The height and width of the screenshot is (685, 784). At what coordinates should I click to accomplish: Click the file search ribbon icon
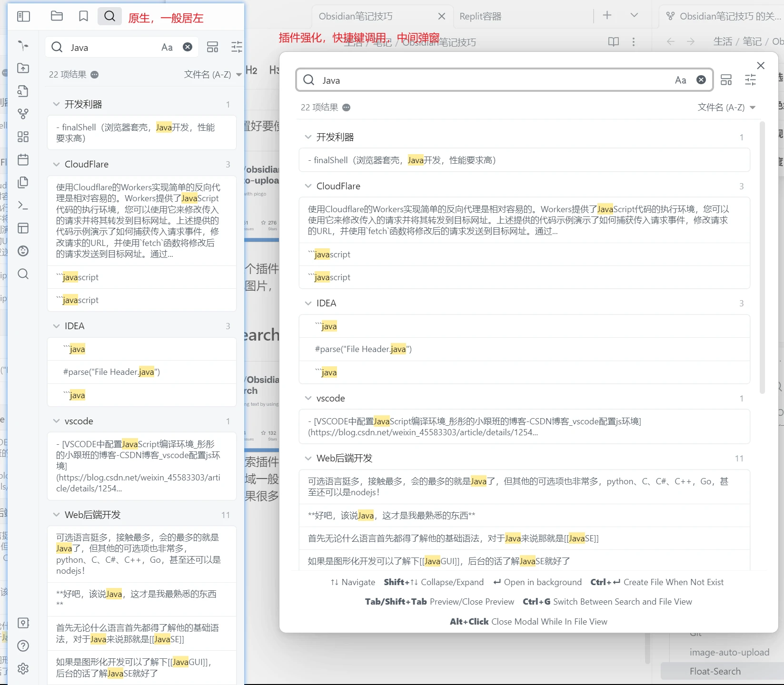point(23,91)
